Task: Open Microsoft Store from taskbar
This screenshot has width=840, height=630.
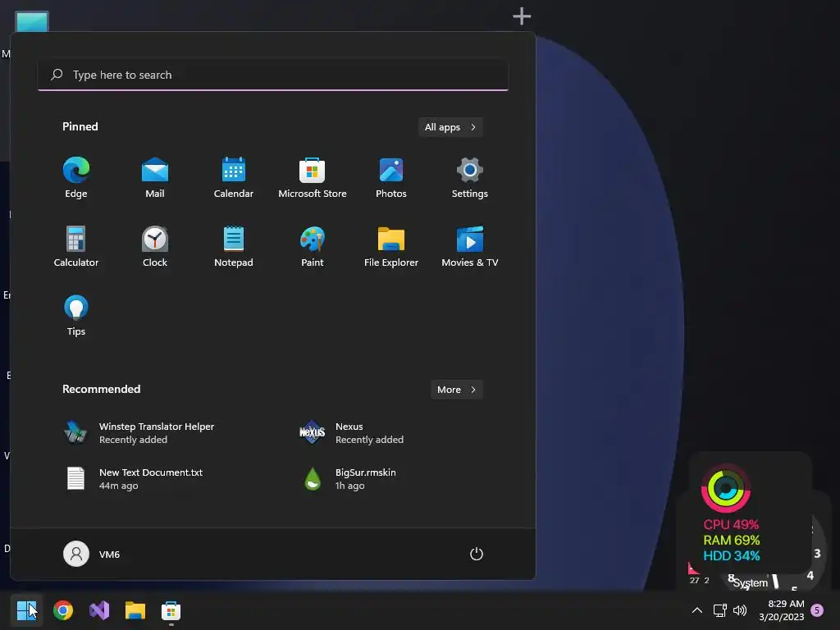Action: click(x=171, y=610)
